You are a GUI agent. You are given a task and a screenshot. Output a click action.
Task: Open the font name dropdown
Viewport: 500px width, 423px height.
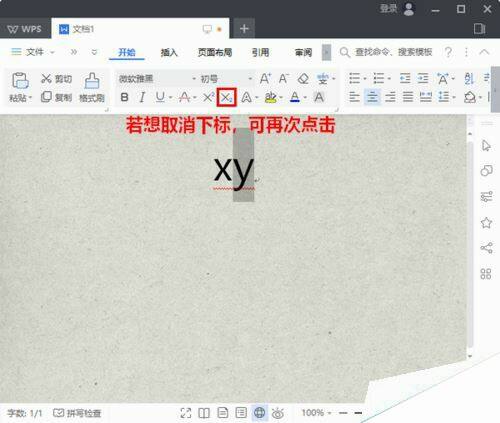pos(194,79)
